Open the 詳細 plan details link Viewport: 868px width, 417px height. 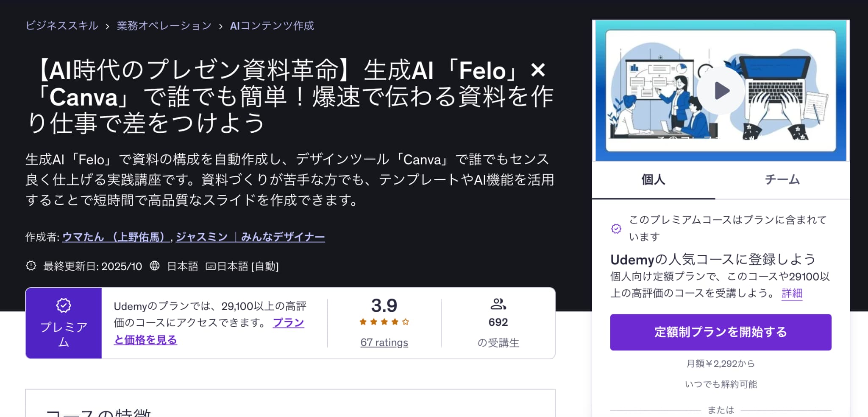click(792, 293)
